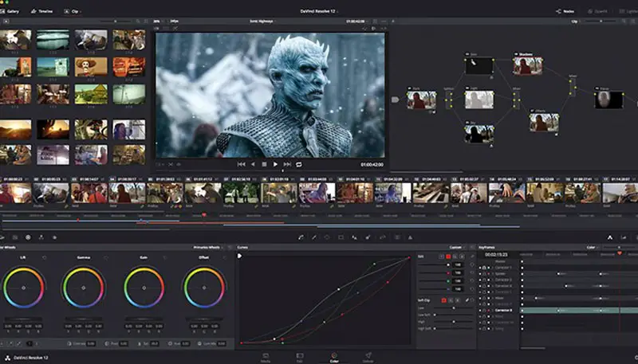Reset the Lift color wheel

point(45,257)
